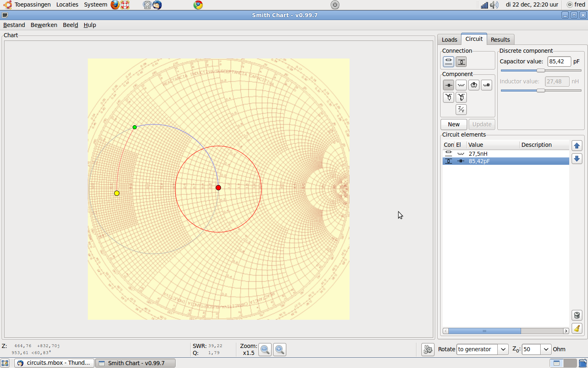Choose the capacitor component
The height and width of the screenshot is (368, 588).
[x=448, y=85]
